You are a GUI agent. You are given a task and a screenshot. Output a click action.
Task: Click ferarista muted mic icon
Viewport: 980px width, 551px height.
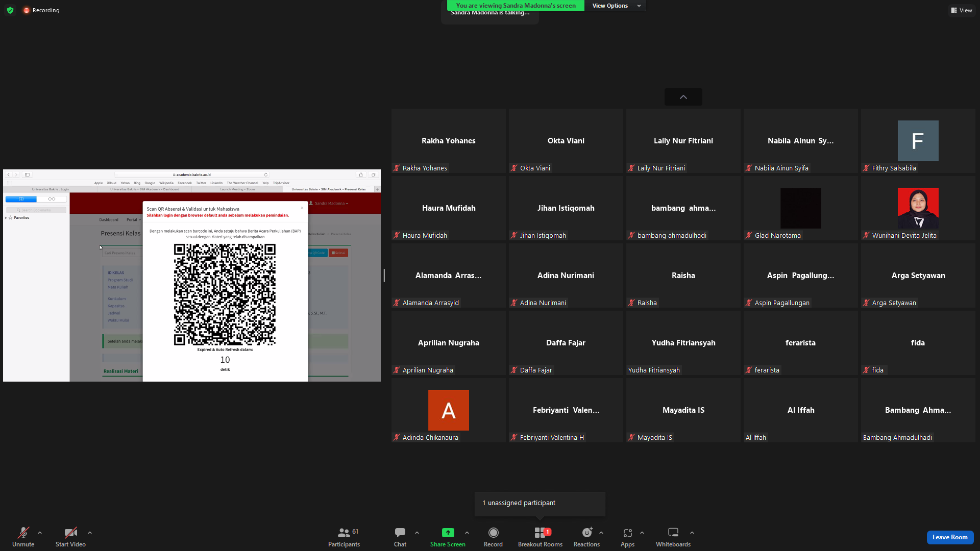[749, 370]
